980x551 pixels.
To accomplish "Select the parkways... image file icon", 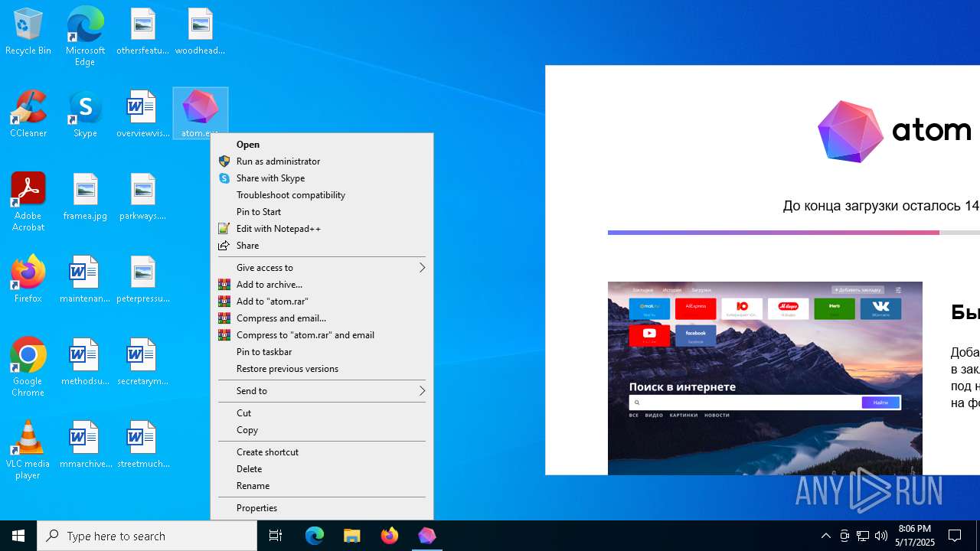I will click(x=142, y=197).
